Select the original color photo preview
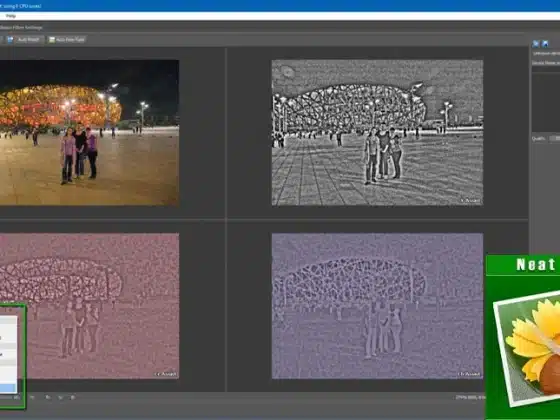This screenshot has height=420, width=560. pyautogui.click(x=89, y=132)
